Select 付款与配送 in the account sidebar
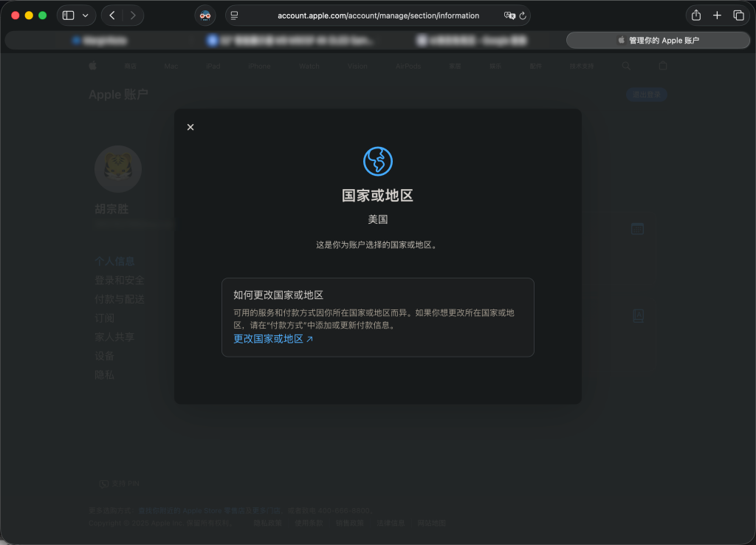 click(118, 299)
